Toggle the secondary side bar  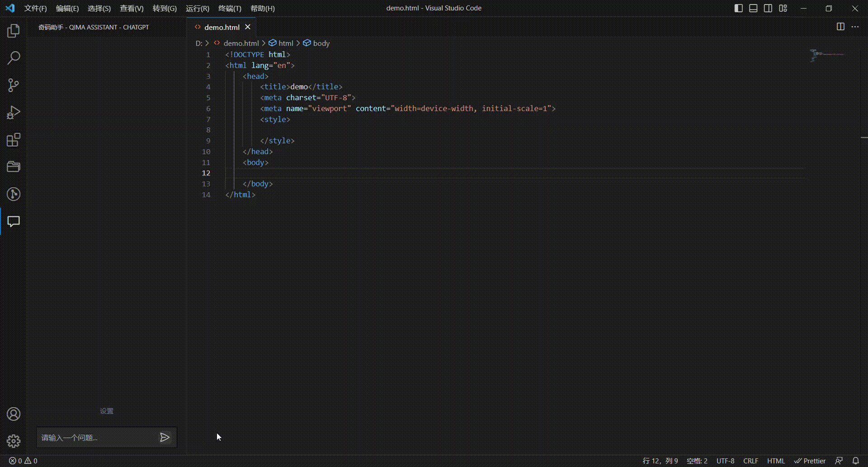coord(768,8)
